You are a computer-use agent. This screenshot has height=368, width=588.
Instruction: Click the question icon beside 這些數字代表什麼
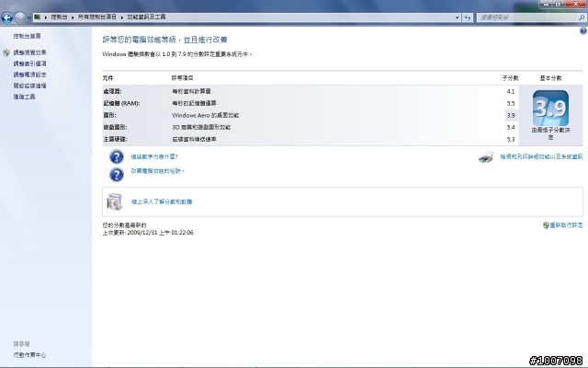click(x=117, y=156)
